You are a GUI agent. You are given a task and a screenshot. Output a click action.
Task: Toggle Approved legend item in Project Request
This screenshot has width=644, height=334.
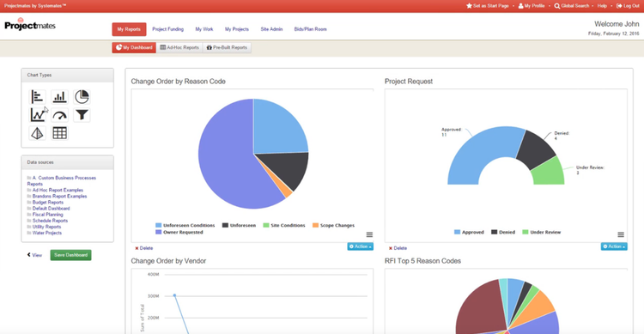point(469,232)
